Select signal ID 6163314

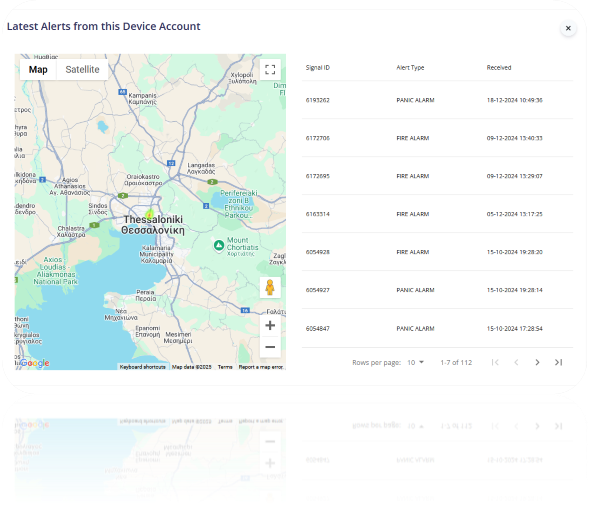(x=317, y=214)
